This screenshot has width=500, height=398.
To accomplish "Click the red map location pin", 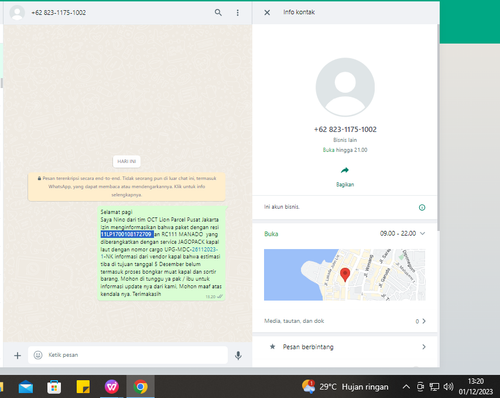I will (x=345, y=275).
